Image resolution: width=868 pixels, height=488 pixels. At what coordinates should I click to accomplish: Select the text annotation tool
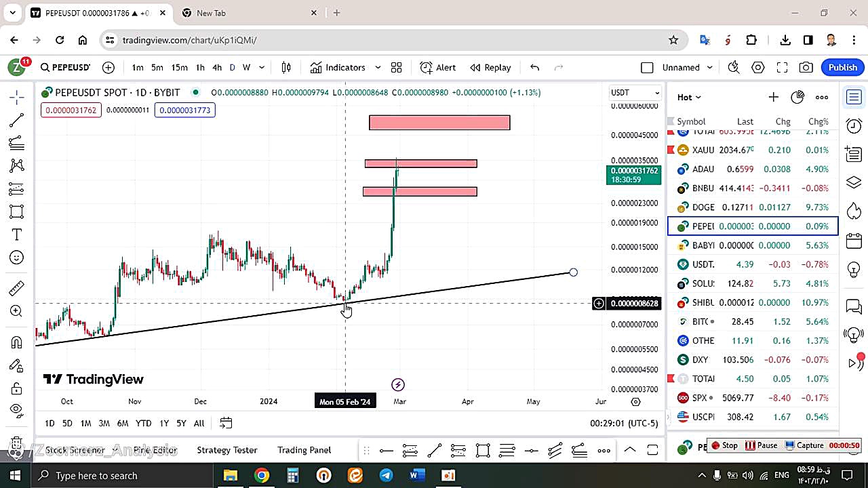17,235
